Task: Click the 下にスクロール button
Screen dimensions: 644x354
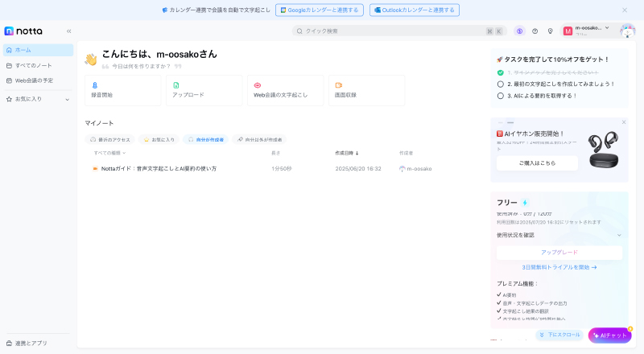Action: click(x=559, y=335)
